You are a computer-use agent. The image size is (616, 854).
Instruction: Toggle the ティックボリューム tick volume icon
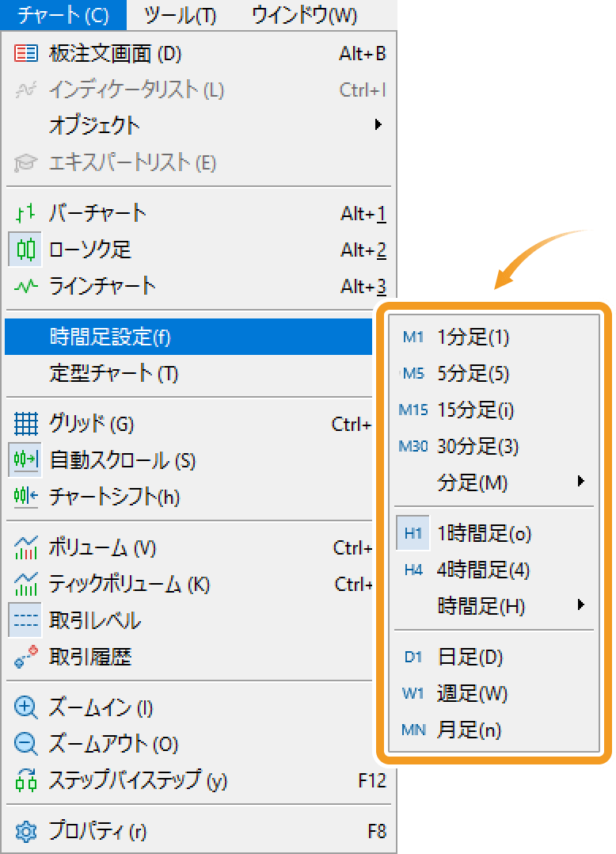pos(25,584)
